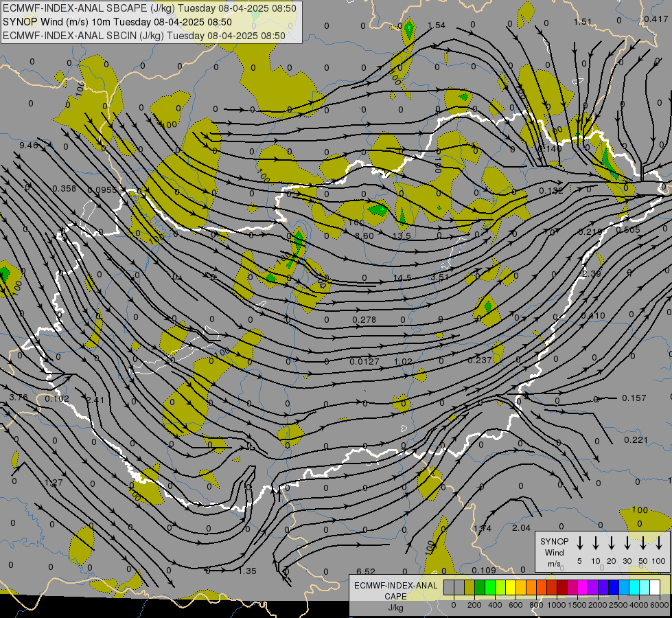Click the map value 1.27
This screenshot has width=672, height=618.
[x=54, y=483]
